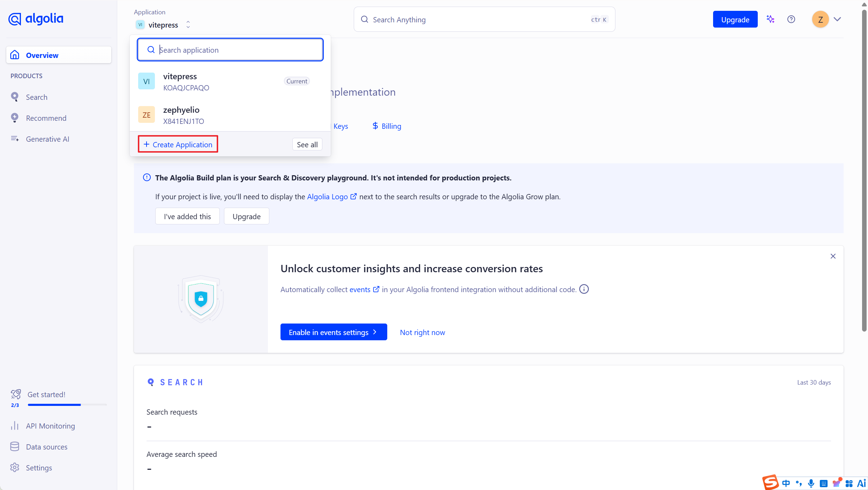Viewport: 868px width, 490px height.
Task: Open Recommend product menu item
Action: tap(46, 118)
